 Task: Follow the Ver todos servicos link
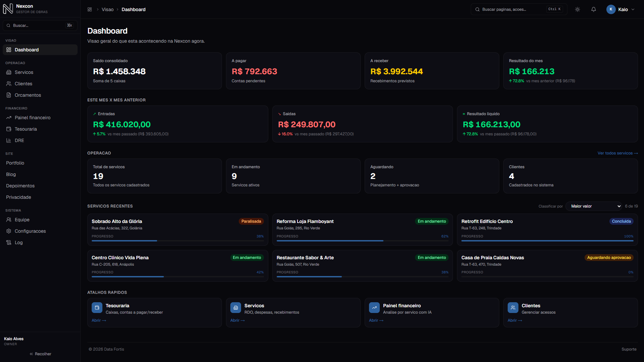point(617,153)
